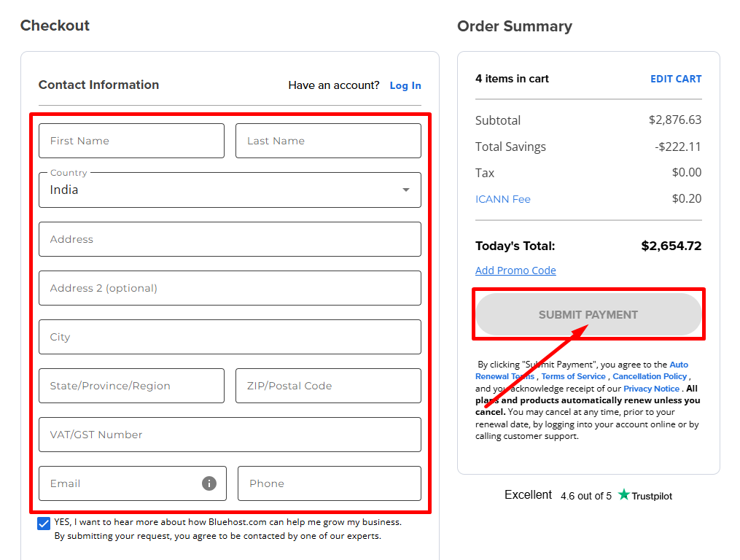Viewport: 740px width, 560px height.
Task: View the Terms of Service
Action: [x=573, y=376]
